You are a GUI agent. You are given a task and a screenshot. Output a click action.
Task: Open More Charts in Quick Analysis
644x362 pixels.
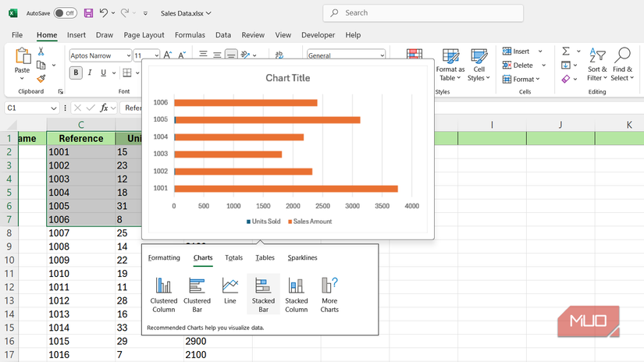click(329, 294)
